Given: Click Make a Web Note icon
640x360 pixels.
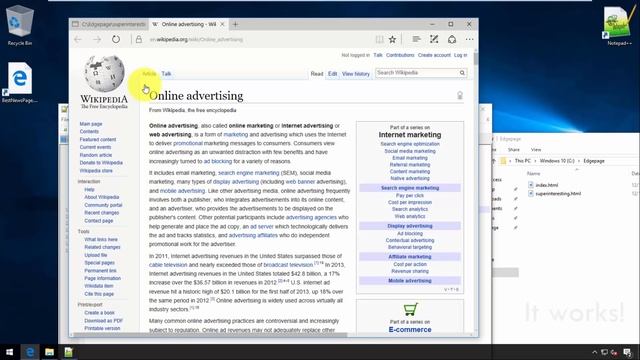Looking at the screenshot, I should tap(434, 40).
